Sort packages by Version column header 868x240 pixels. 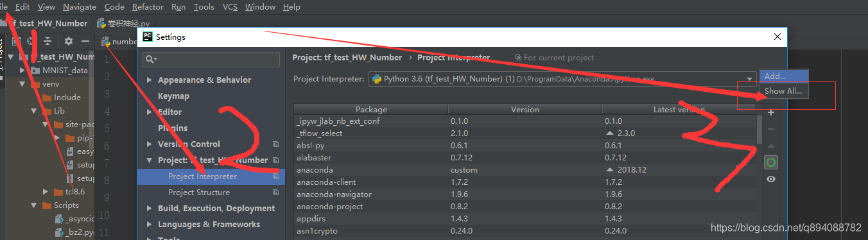(x=525, y=110)
